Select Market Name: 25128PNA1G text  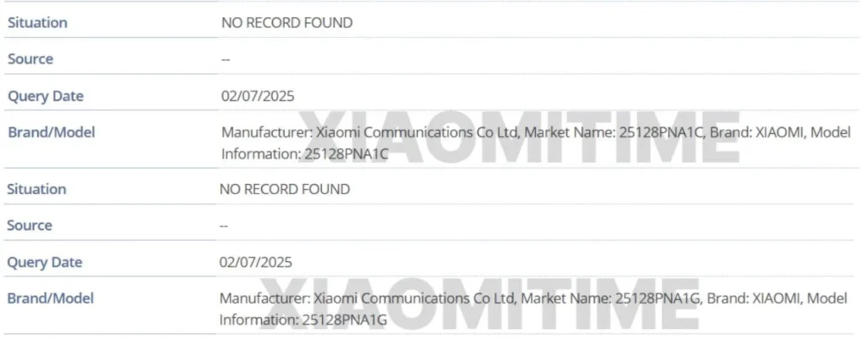[x=611, y=298]
